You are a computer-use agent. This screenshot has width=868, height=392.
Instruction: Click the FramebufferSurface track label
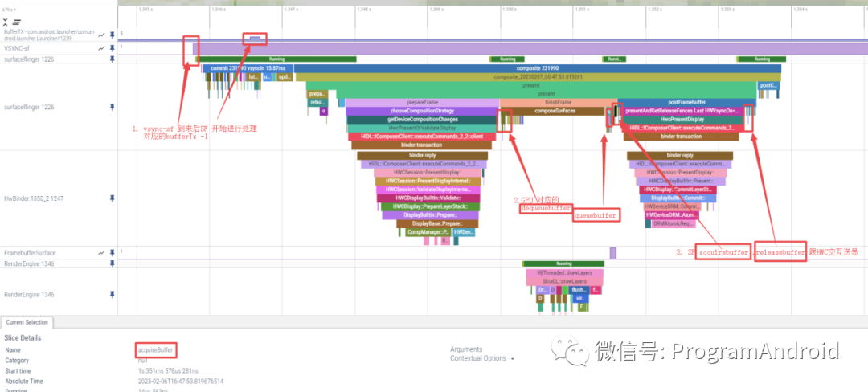coord(30,253)
